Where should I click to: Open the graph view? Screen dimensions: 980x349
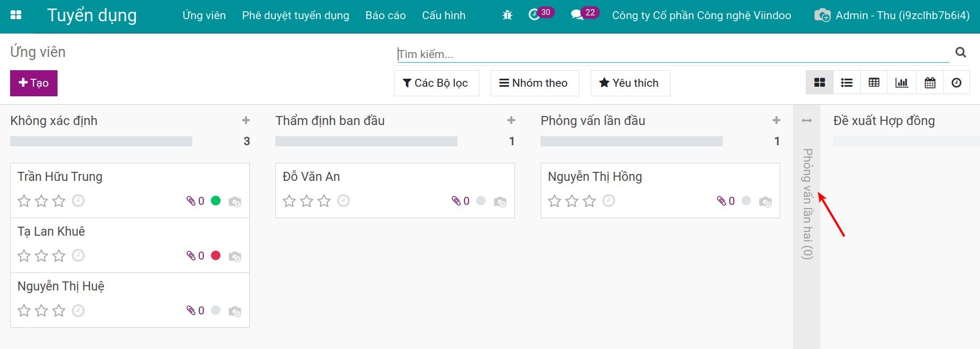[x=901, y=82]
